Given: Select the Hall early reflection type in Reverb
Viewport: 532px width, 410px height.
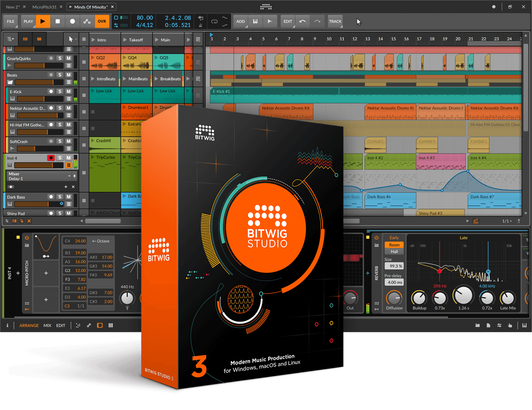Looking at the screenshot, I should [394, 252].
